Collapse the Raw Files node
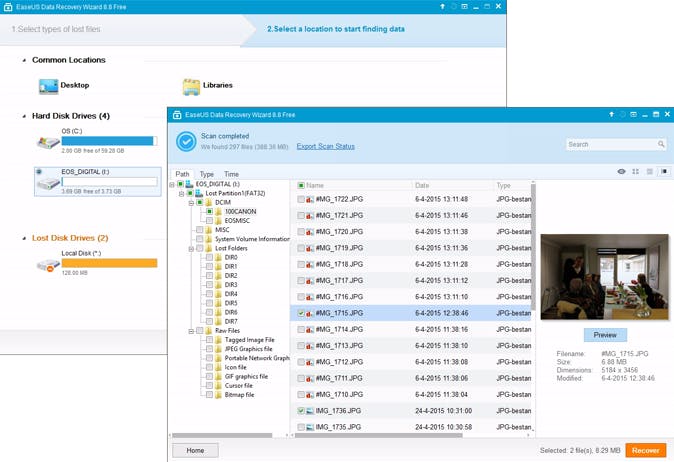The image size is (674, 462). 191,331
